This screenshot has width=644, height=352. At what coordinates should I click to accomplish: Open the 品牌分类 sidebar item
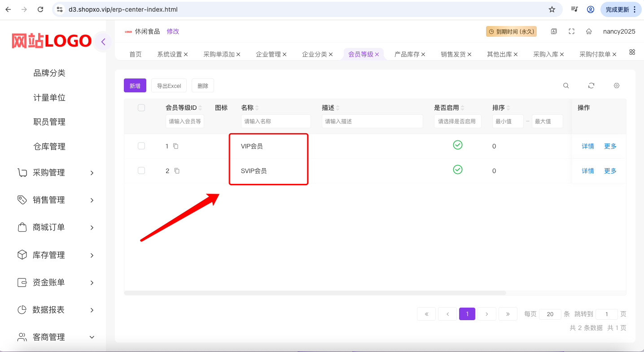coord(49,73)
